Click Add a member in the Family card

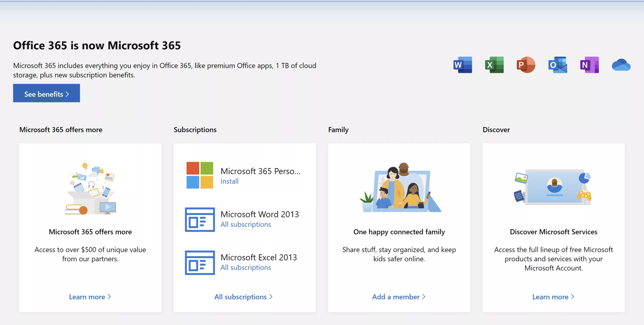(399, 297)
